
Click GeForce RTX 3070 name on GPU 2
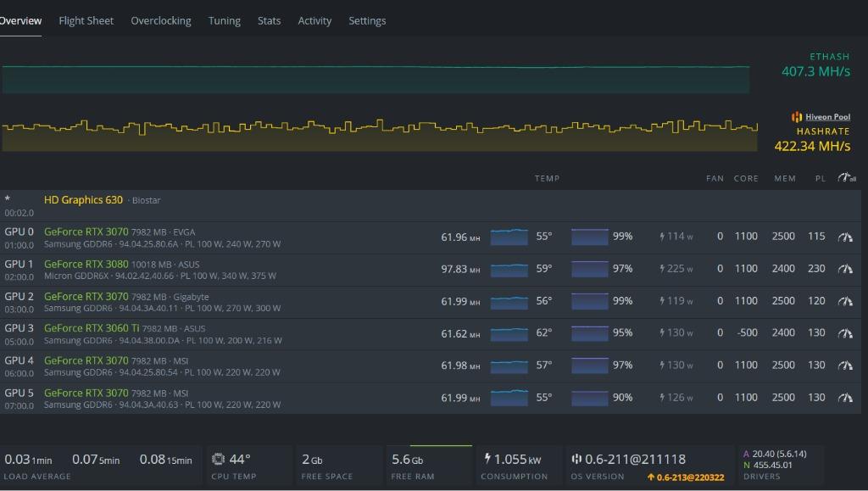pos(86,296)
